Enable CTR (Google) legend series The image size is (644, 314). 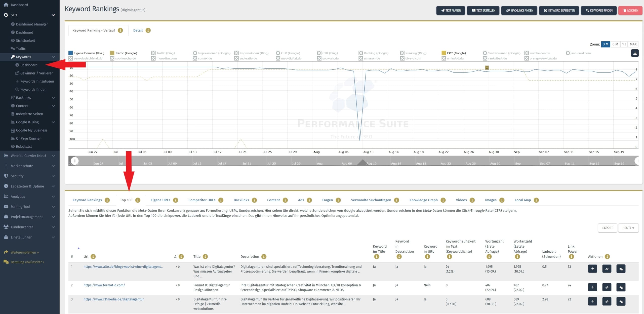[x=288, y=53]
